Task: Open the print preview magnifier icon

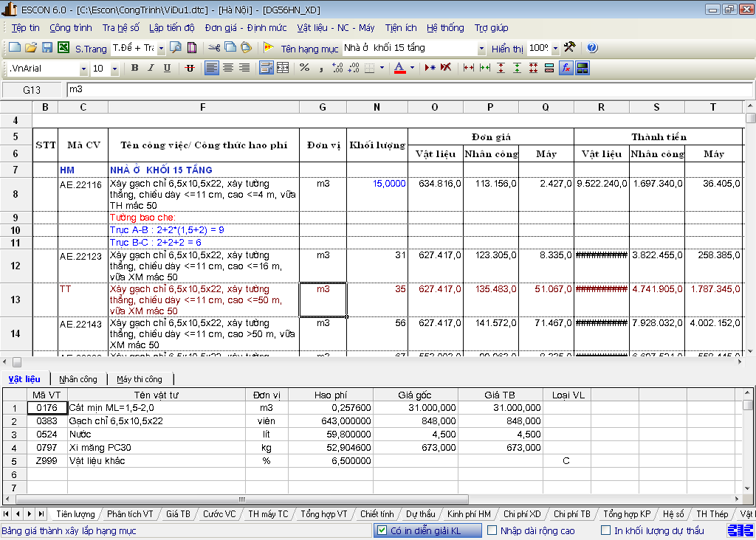Action: click(176, 48)
